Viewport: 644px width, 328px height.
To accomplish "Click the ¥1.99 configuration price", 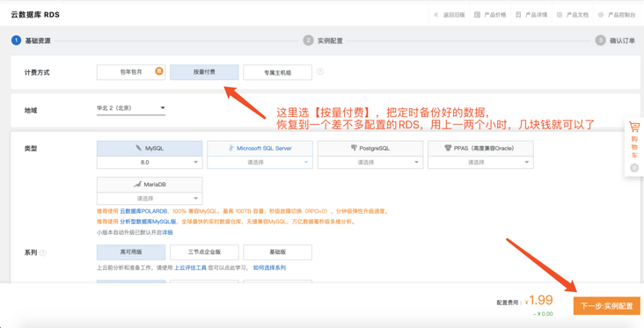I will 538,301.
